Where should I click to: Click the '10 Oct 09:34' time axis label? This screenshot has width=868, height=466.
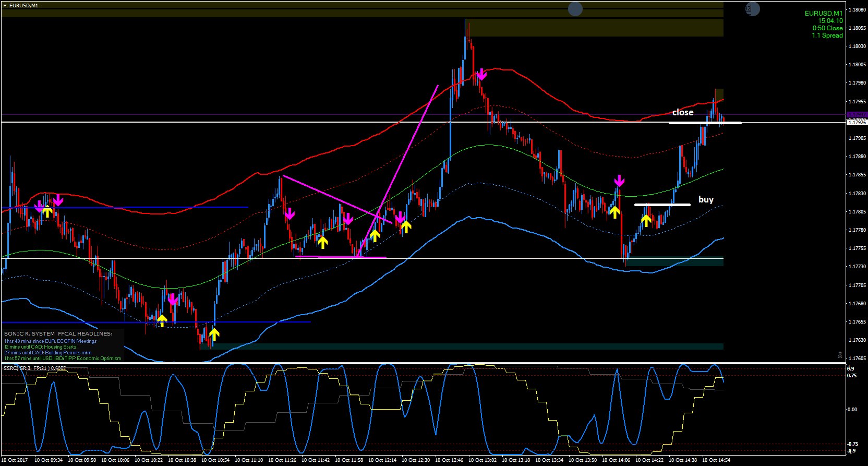click(x=49, y=460)
